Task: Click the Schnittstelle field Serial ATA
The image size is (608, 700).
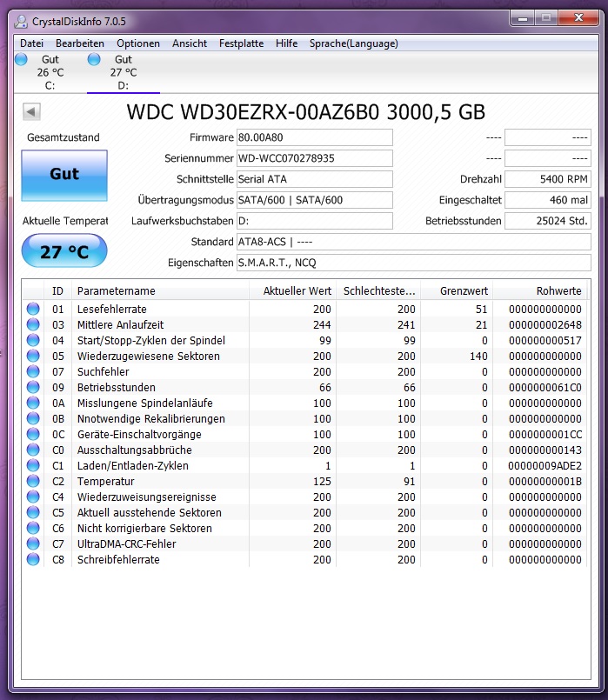Action: click(315, 179)
